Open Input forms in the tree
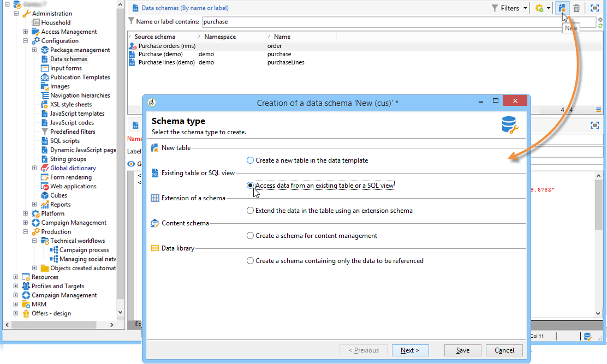 tap(66, 68)
